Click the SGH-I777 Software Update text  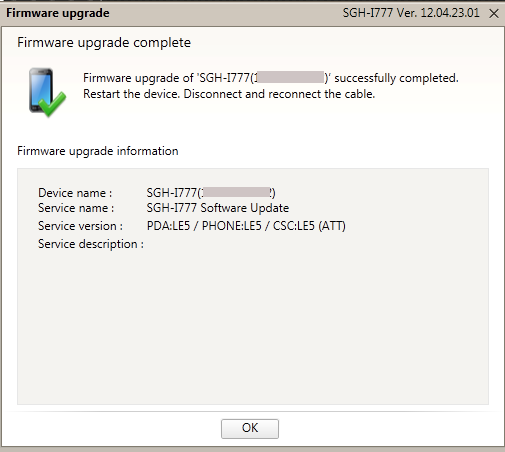(x=218, y=208)
